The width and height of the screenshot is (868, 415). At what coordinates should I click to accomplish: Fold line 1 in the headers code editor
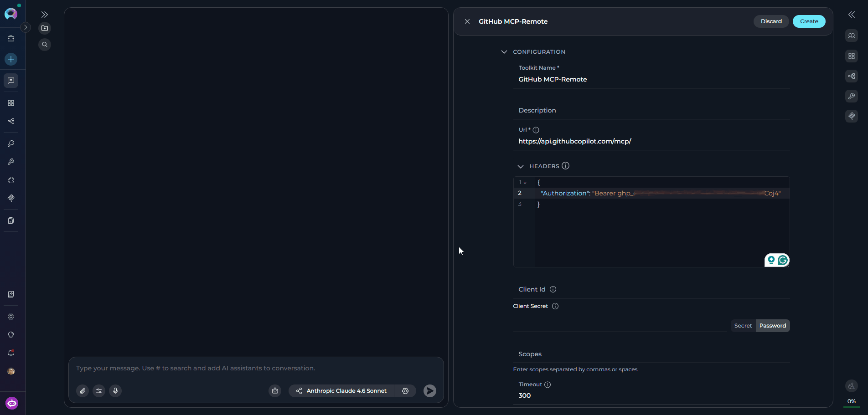point(525,183)
